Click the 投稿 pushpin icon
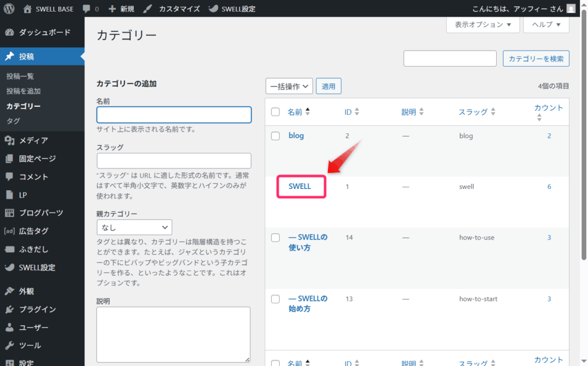 (x=9, y=56)
